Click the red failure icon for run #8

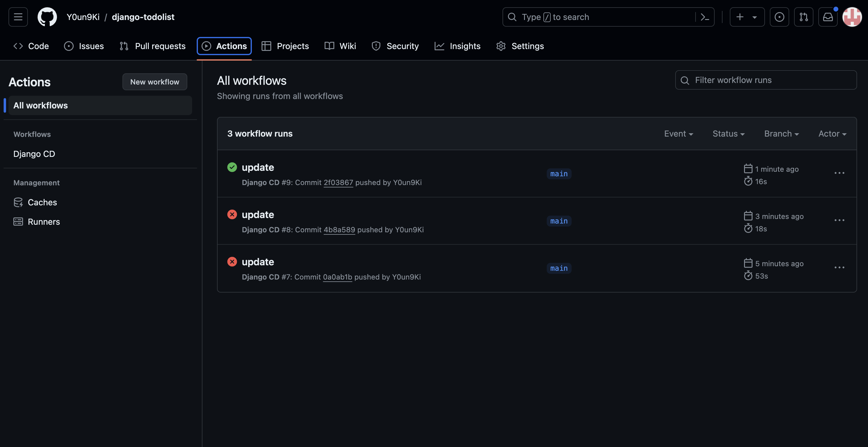(x=232, y=214)
